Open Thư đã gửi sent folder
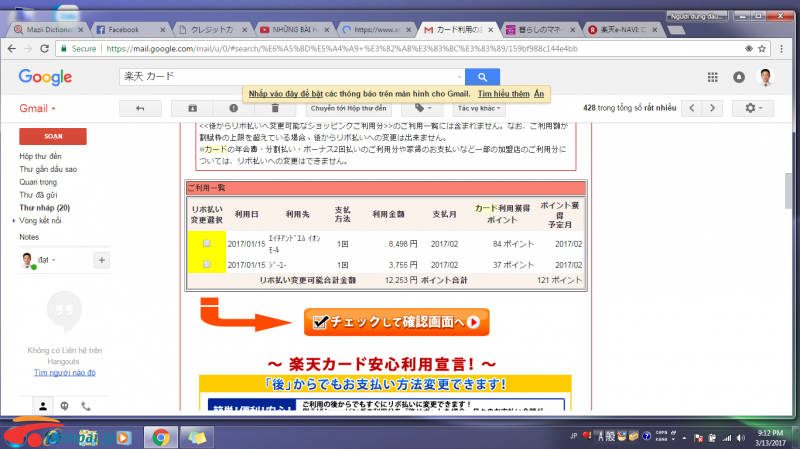 pyautogui.click(x=38, y=195)
